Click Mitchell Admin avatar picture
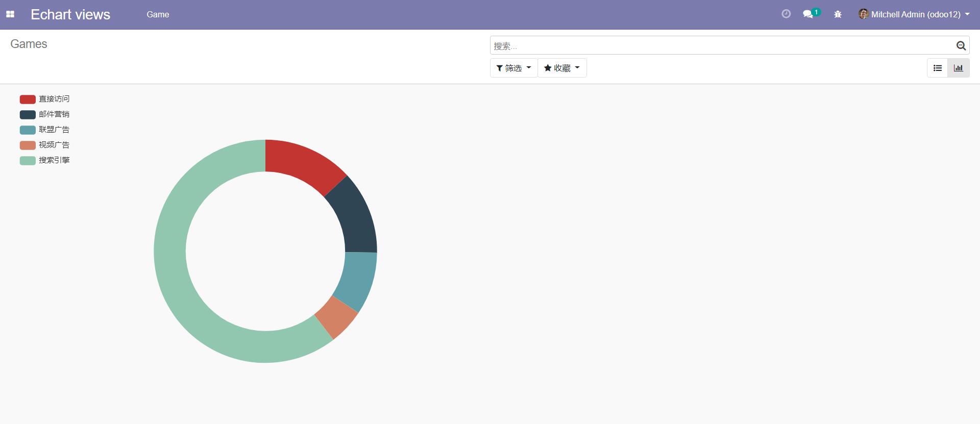Image resolution: width=980 pixels, height=424 pixels. pos(863,14)
